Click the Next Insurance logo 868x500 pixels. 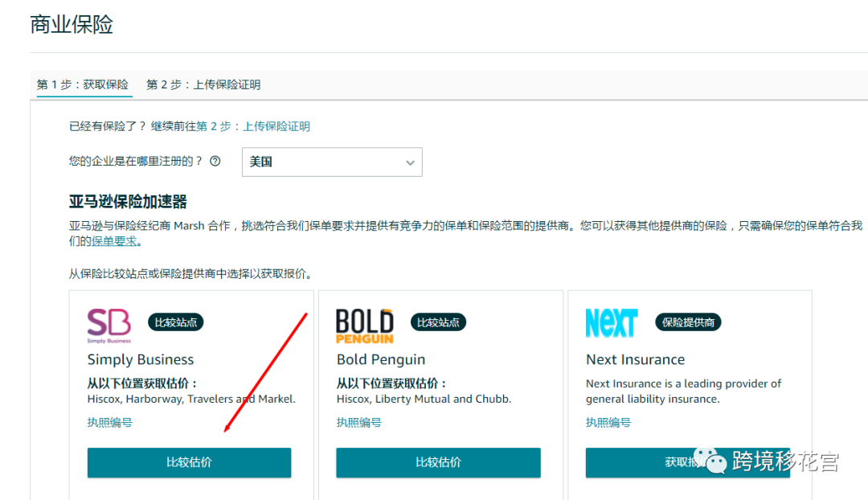click(x=612, y=323)
